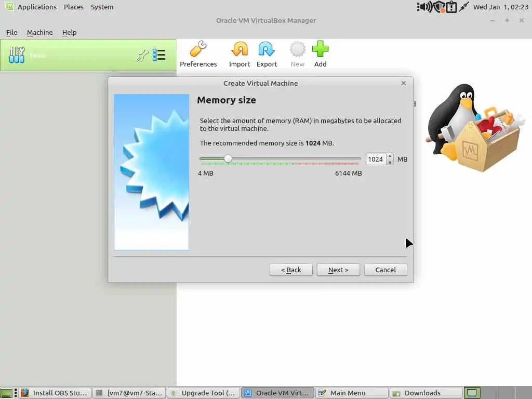
Task: Click the Next button
Action: click(338, 270)
